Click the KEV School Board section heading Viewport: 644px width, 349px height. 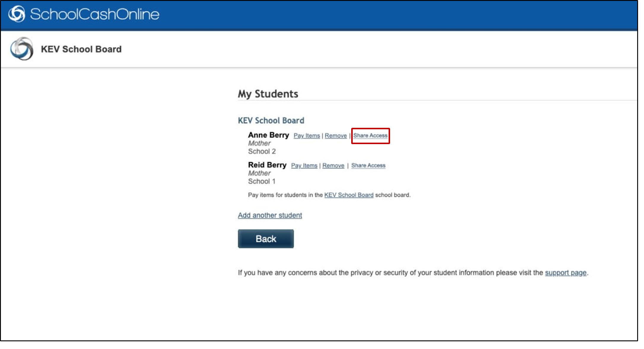pos(271,121)
